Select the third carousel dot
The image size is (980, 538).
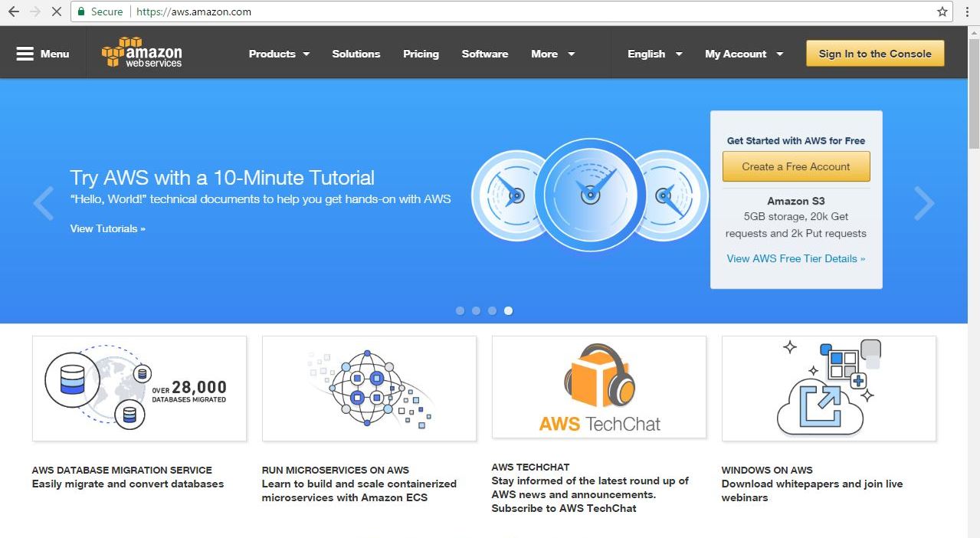pos(492,310)
